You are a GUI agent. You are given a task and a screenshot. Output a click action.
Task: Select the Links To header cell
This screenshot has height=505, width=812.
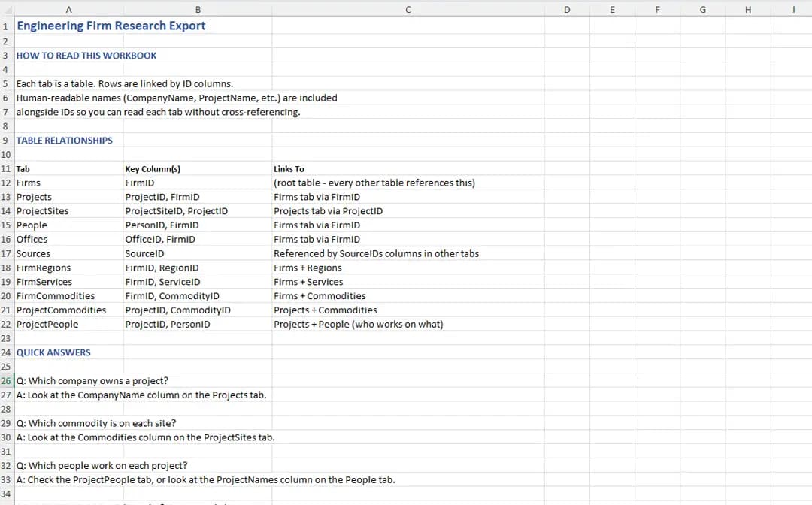coord(408,168)
